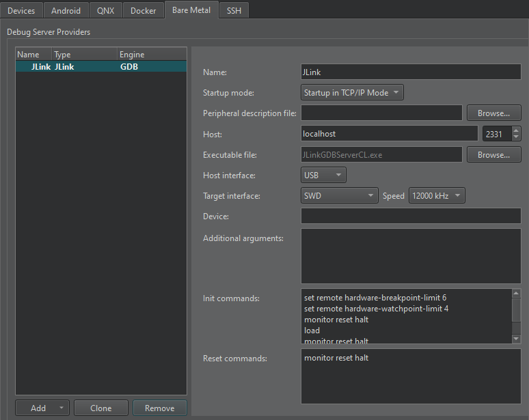529x420 pixels.
Task: Remove the selected JLink provider
Action: (x=159, y=408)
